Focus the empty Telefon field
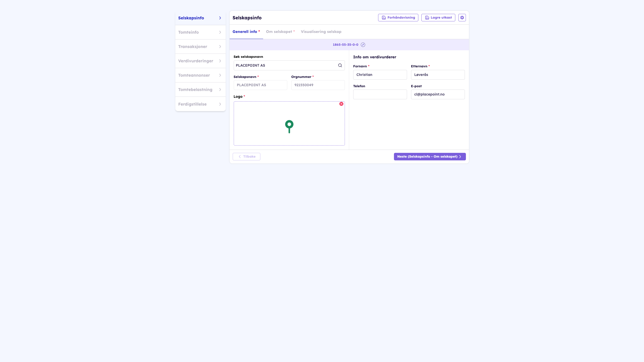 pyautogui.click(x=380, y=94)
